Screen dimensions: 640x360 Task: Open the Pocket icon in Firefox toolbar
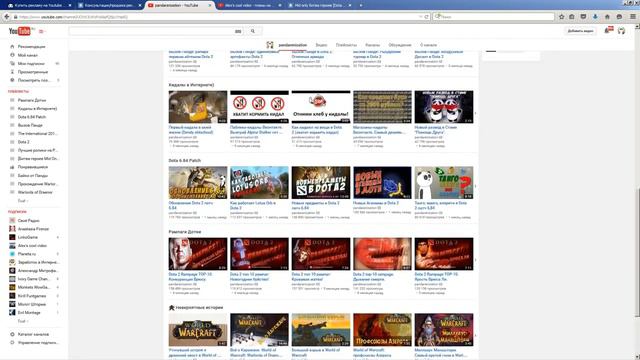click(583, 17)
